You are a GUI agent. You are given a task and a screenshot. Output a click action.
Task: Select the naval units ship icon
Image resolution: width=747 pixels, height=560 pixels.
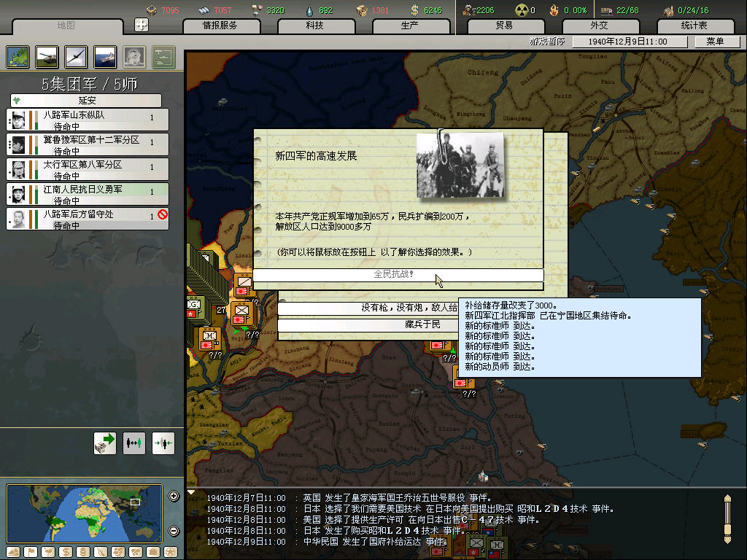click(x=105, y=56)
